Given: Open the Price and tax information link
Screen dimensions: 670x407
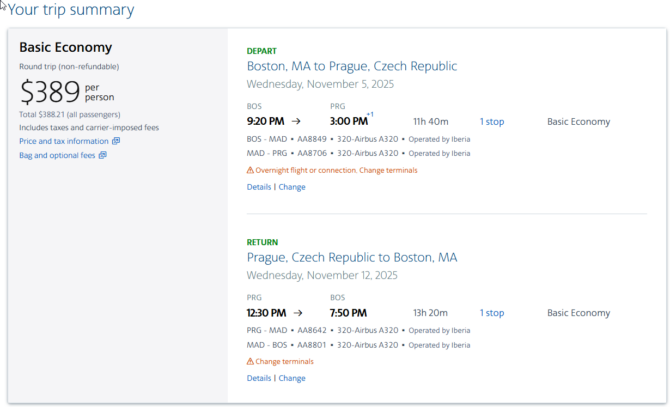Looking at the screenshot, I should point(64,141).
